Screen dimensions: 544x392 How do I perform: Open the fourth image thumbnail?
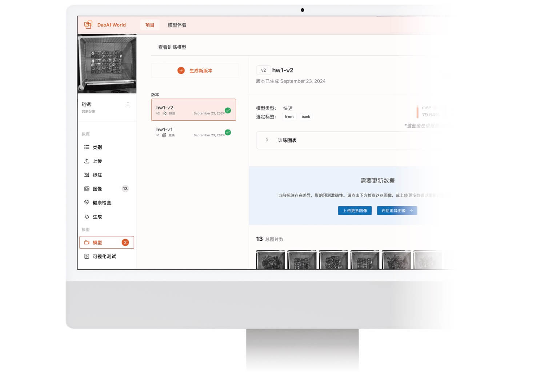tap(365, 260)
